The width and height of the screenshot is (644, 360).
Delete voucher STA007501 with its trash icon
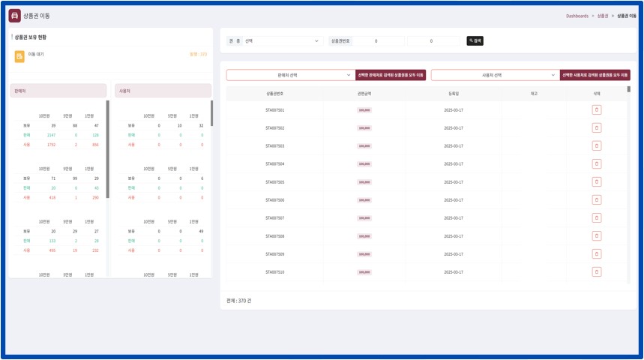(x=596, y=109)
